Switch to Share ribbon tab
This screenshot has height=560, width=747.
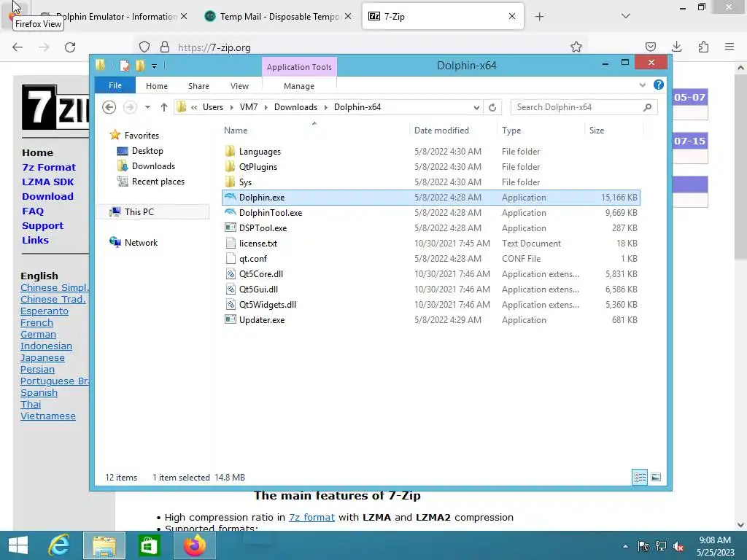point(198,86)
